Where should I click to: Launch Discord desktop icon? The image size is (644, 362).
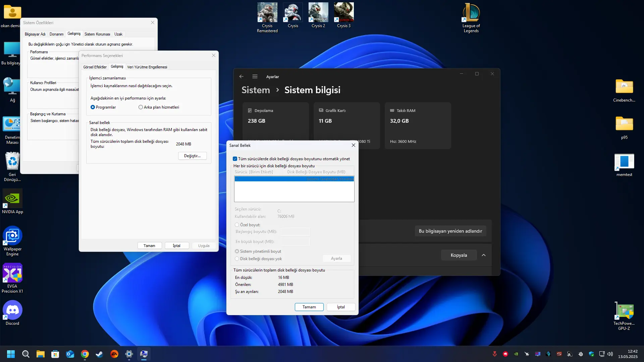[x=12, y=313]
